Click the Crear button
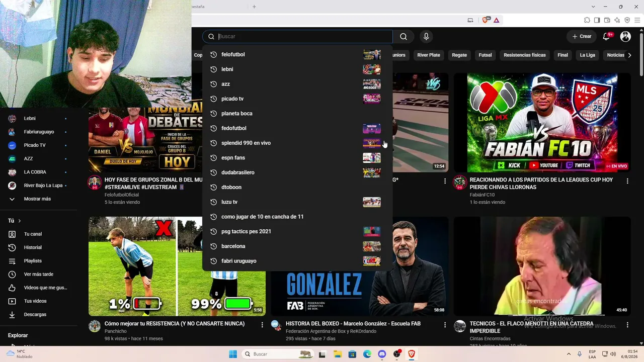Image resolution: width=644 pixels, height=362 pixels. coord(582,36)
